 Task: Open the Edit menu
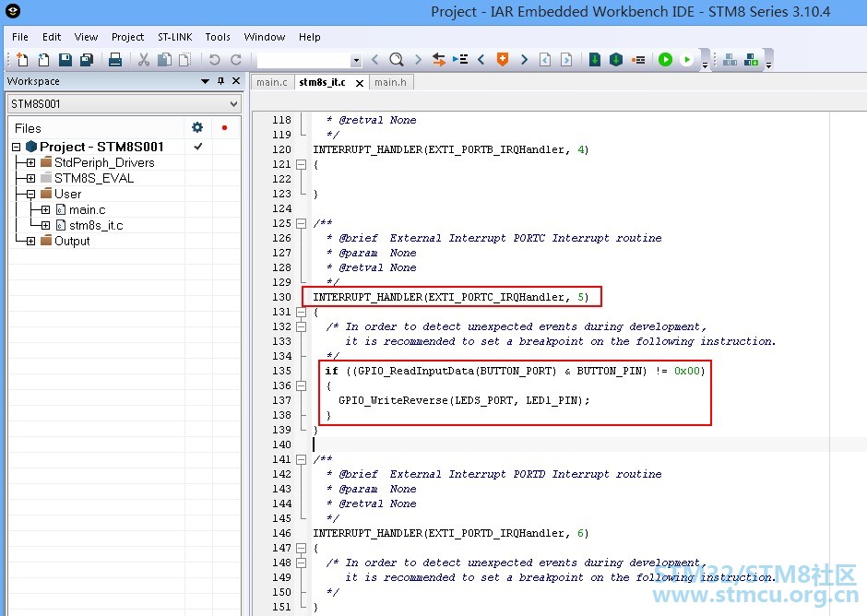tap(52, 37)
